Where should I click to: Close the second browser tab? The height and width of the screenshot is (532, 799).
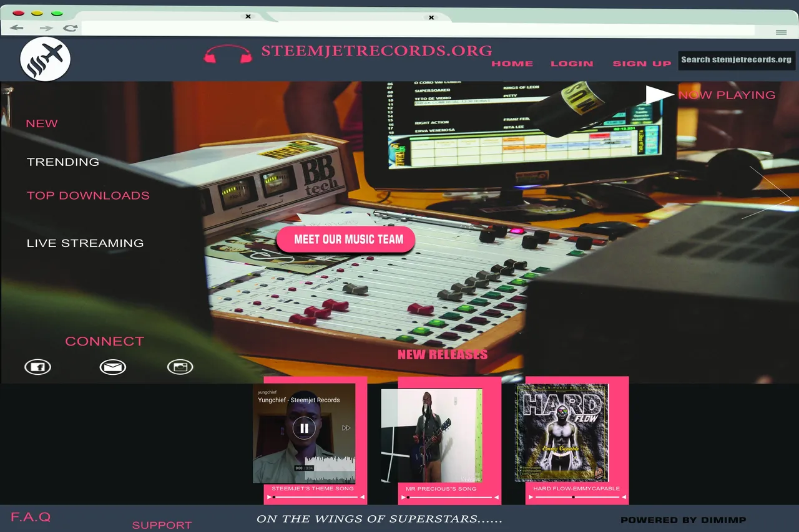(431, 17)
